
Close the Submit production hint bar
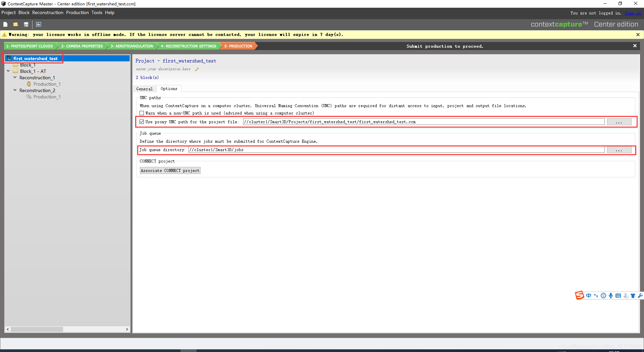[x=635, y=46]
